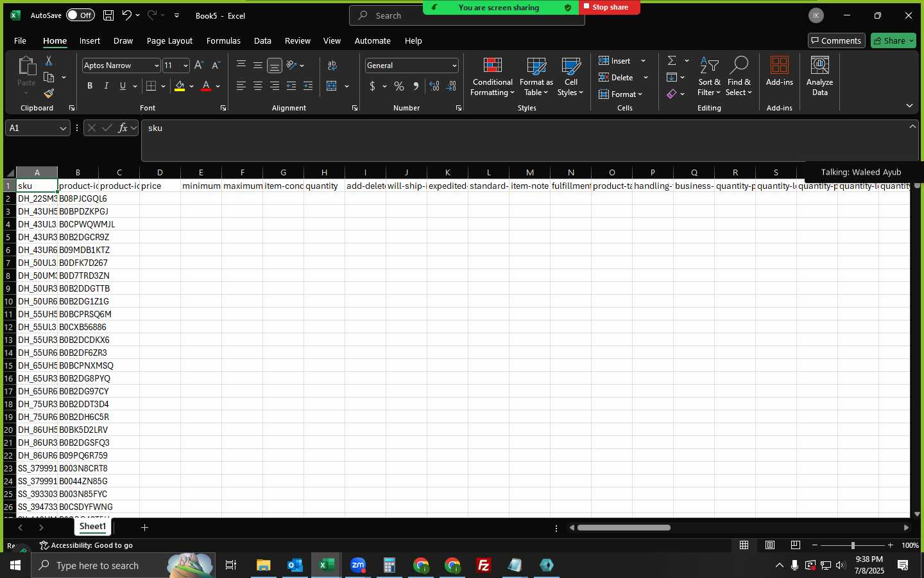Viewport: 924px width, 578px height.
Task: Collapse the ribbon with the chevron
Action: tap(909, 106)
